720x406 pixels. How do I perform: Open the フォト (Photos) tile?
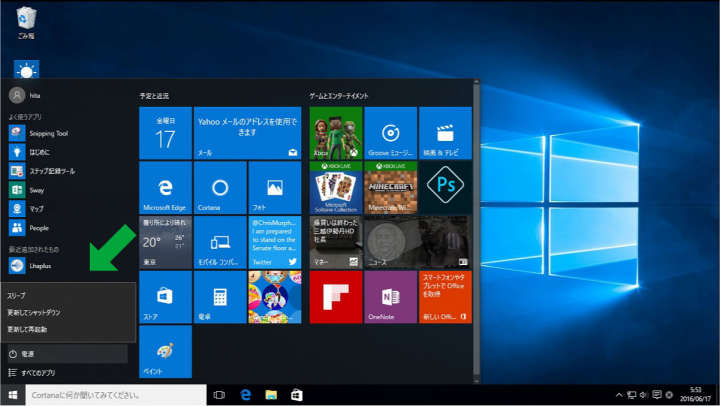275,188
